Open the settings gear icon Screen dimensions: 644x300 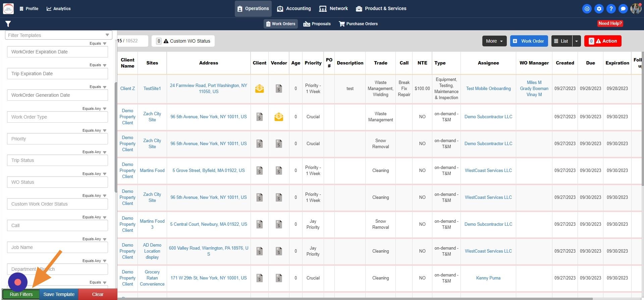pos(599,9)
